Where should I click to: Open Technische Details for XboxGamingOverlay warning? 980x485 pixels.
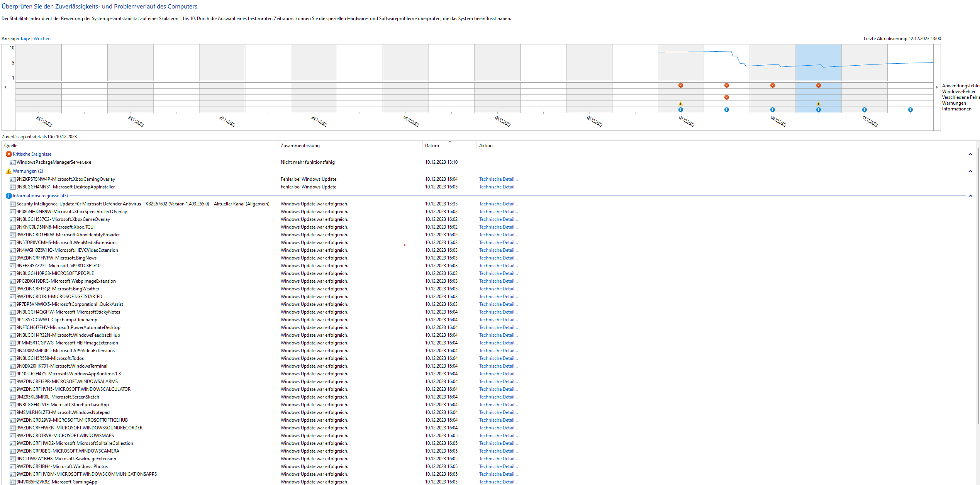(498, 179)
